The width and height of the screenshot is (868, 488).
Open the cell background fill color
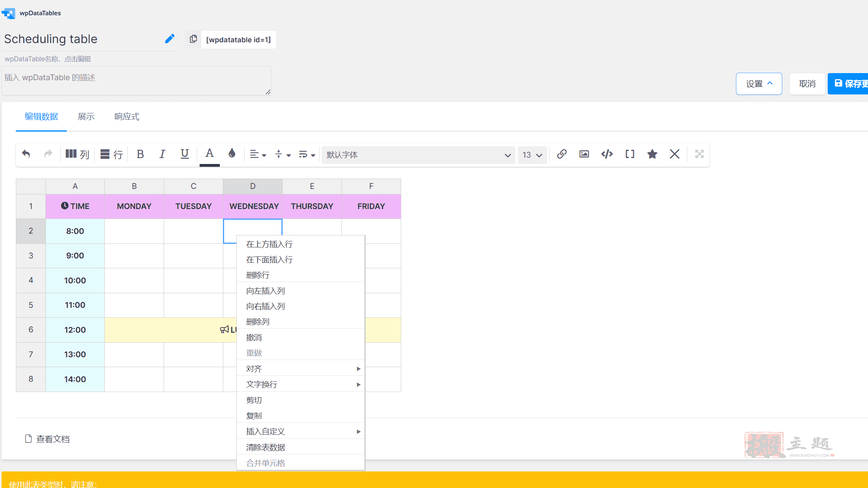coord(232,153)
